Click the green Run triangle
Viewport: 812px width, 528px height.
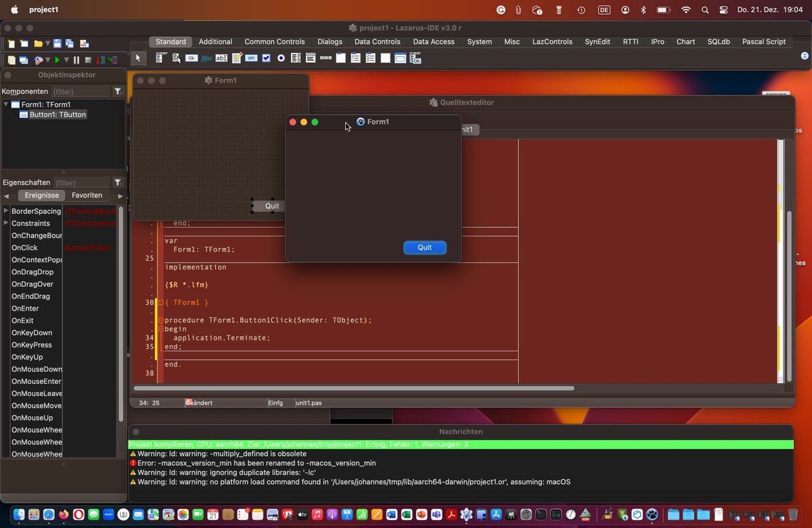tap(58, 60)
